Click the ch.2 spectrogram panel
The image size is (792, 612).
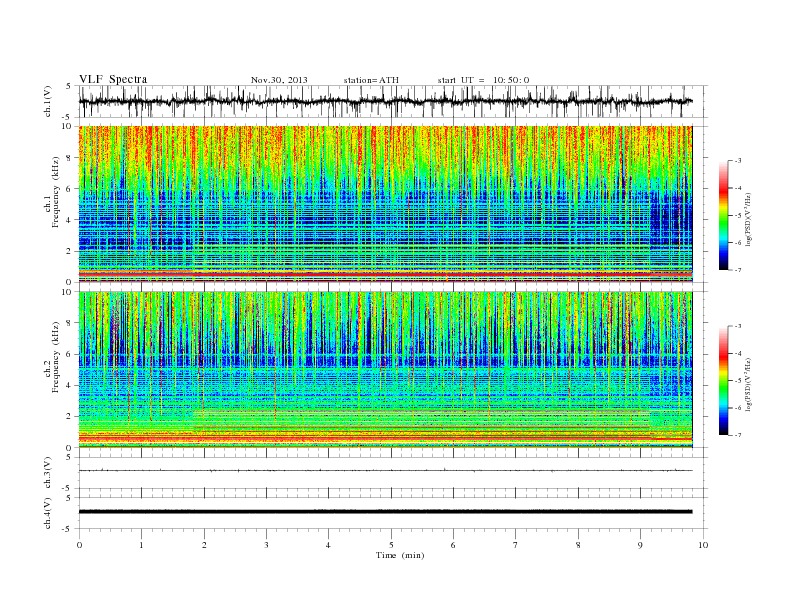click(x=385, y=370)
